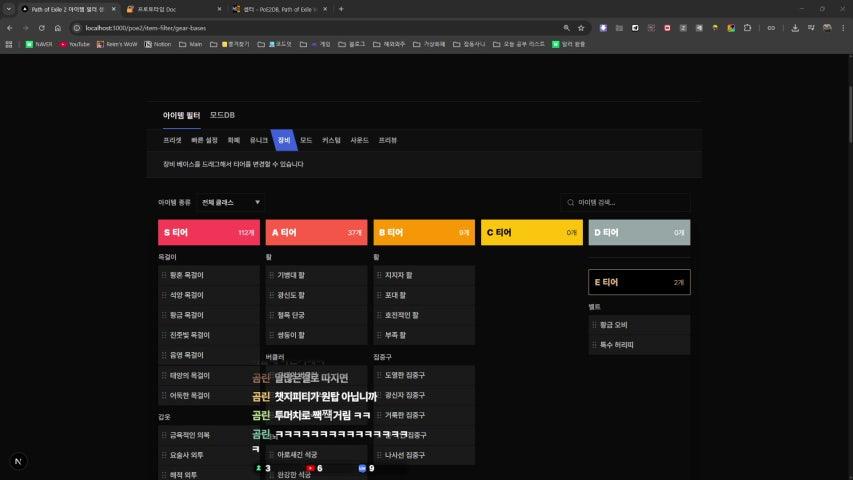Grab the drag handle of 부족 활
The image size is (853, 480).
pos(379,335)
